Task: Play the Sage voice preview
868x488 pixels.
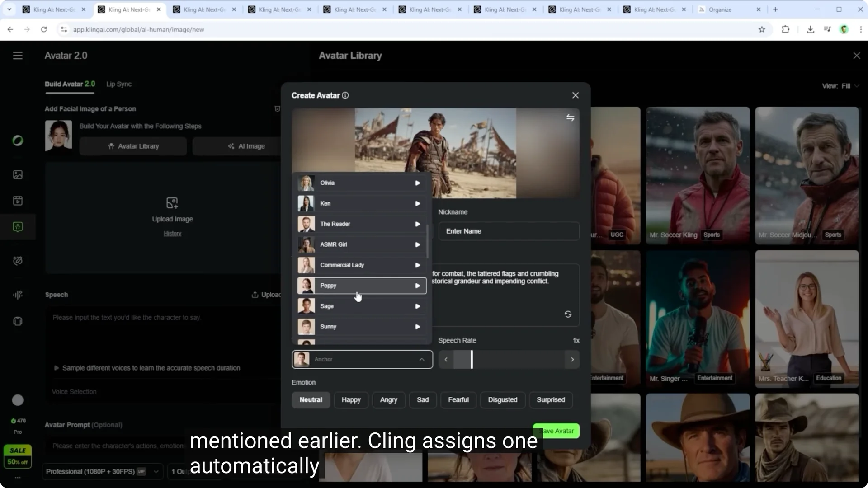Action: [418, 306]
